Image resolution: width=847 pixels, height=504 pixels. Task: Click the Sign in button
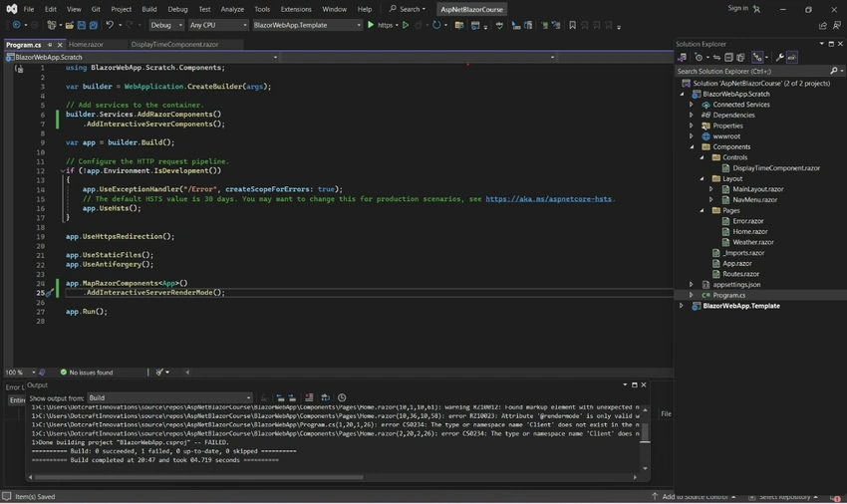[x=737, y=9]
